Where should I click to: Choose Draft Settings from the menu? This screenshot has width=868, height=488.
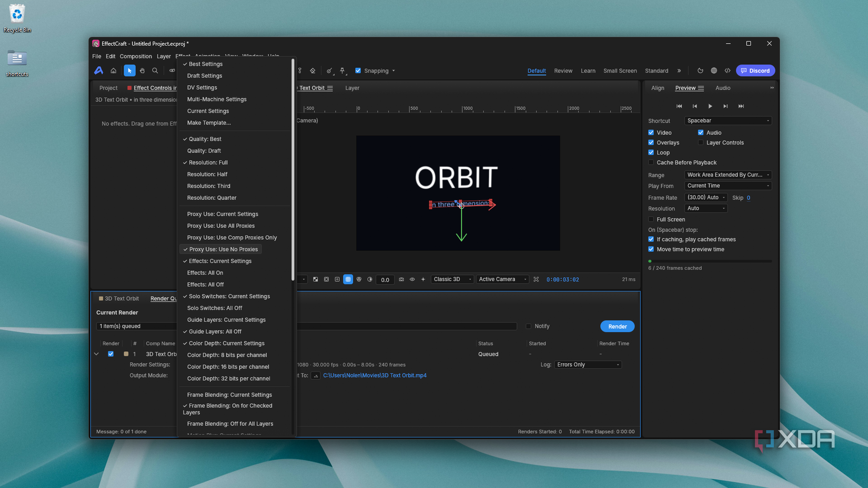tap(205, 76)
